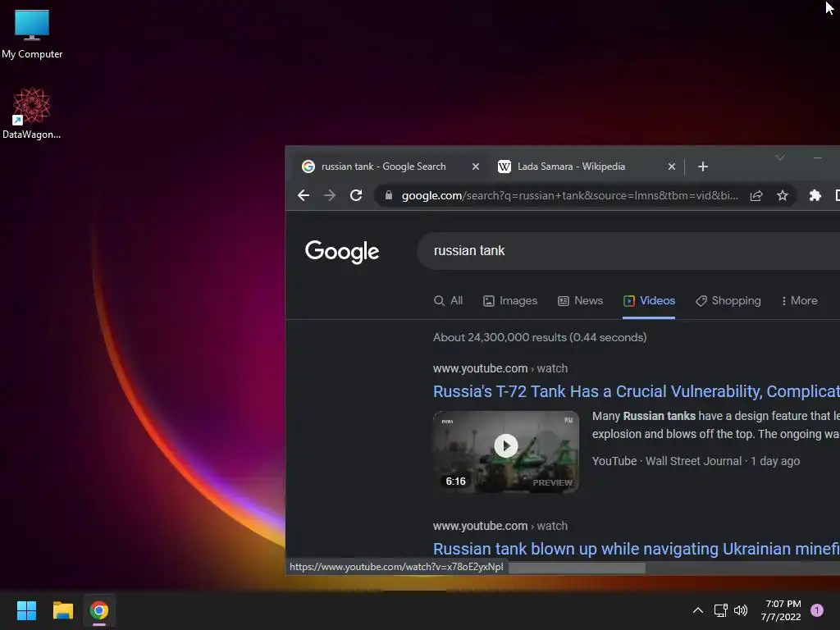
Task: Open the My Computer desktop icon
Action: pyautogui.click(x=32, y=34)
